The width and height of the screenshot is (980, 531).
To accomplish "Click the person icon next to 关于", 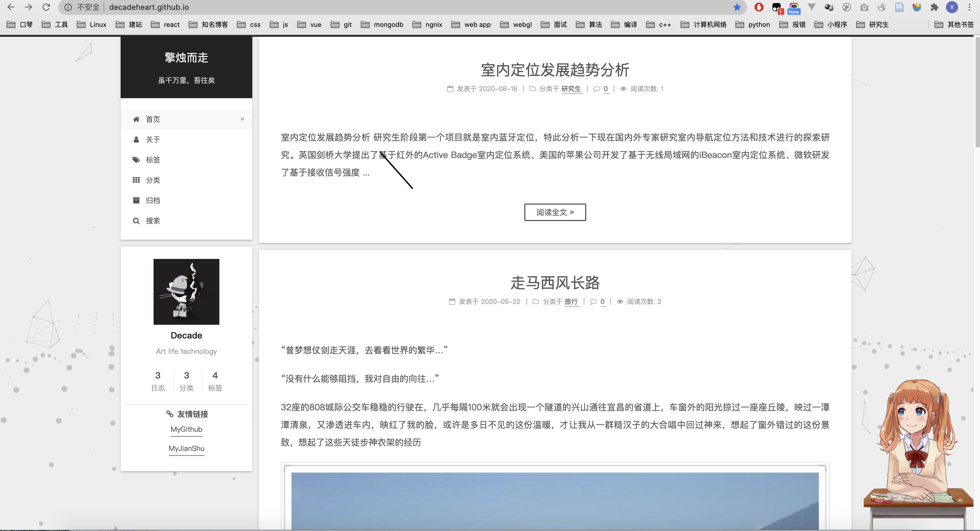I will pyautogui.click(x=136, y=139).
